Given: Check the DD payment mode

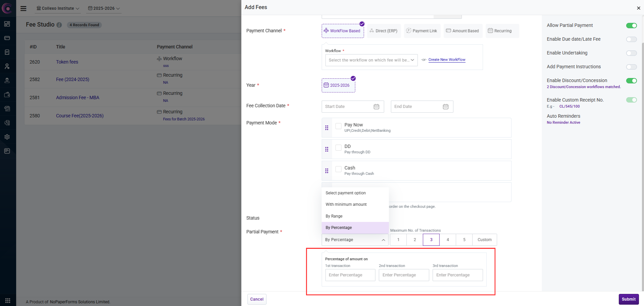Looking at the screenshot, I should 338,148.
